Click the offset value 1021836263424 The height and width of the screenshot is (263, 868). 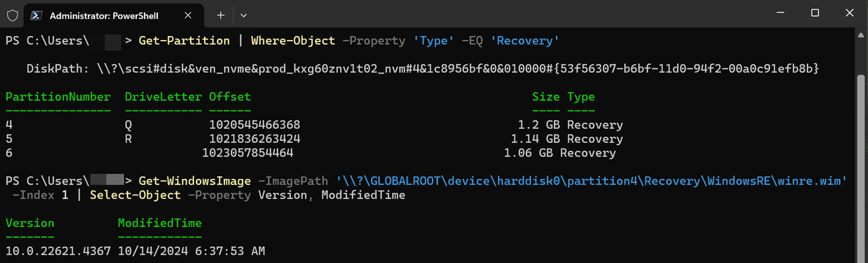tap(254, 139)
